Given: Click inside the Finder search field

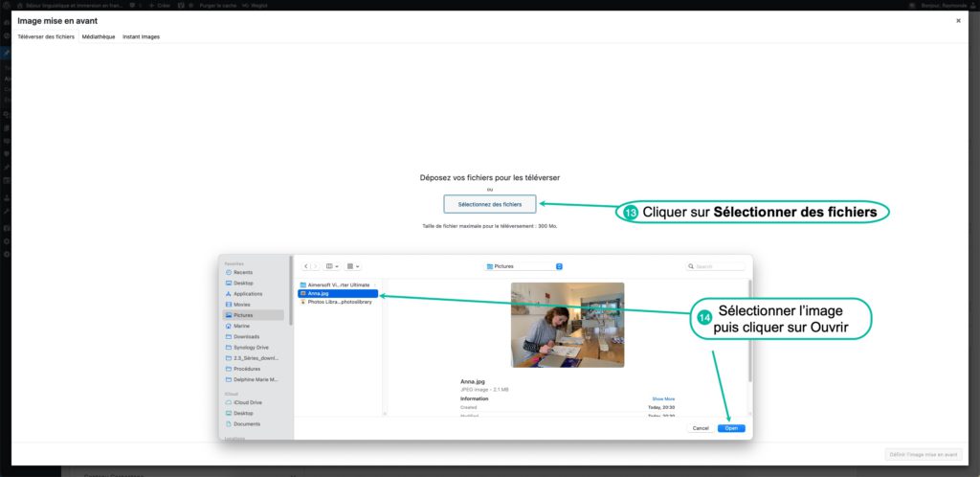Looking at the screenshot, I should 718,266.
